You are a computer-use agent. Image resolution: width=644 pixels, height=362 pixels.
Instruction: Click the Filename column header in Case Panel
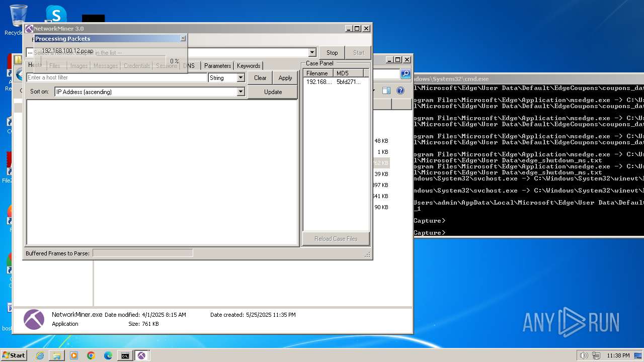318,73
